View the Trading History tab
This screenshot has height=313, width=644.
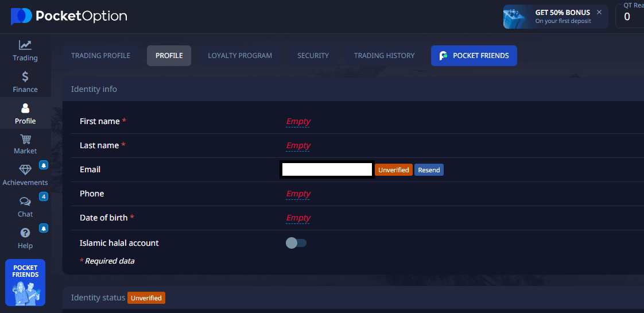pos(384,56)
